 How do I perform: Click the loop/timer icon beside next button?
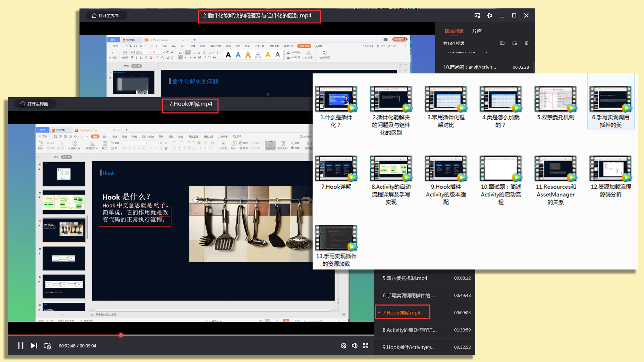[x=47, y=346]
